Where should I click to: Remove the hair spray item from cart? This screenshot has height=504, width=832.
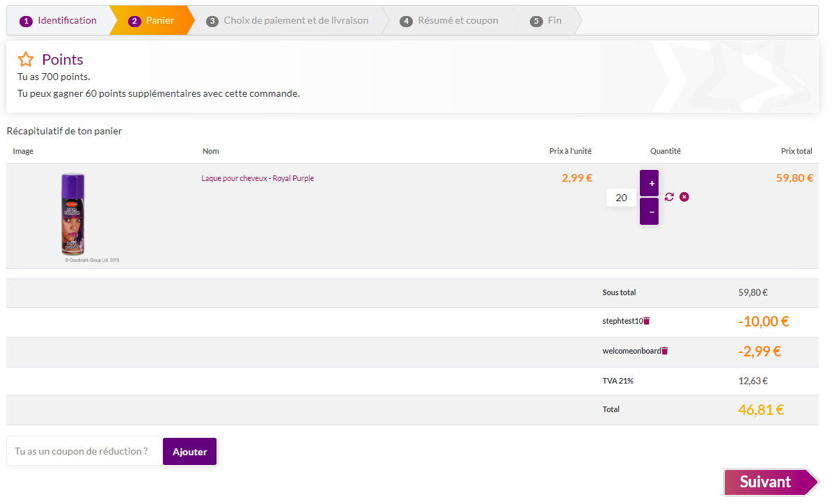click(684, 197)
